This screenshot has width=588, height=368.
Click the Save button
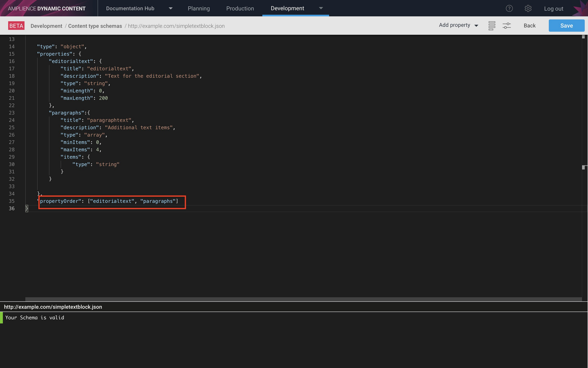click(566, 25)
